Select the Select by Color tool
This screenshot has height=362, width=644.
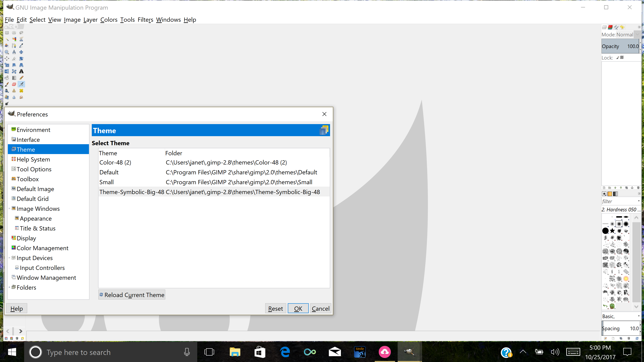pyautogui.click(x=14, y=39)
